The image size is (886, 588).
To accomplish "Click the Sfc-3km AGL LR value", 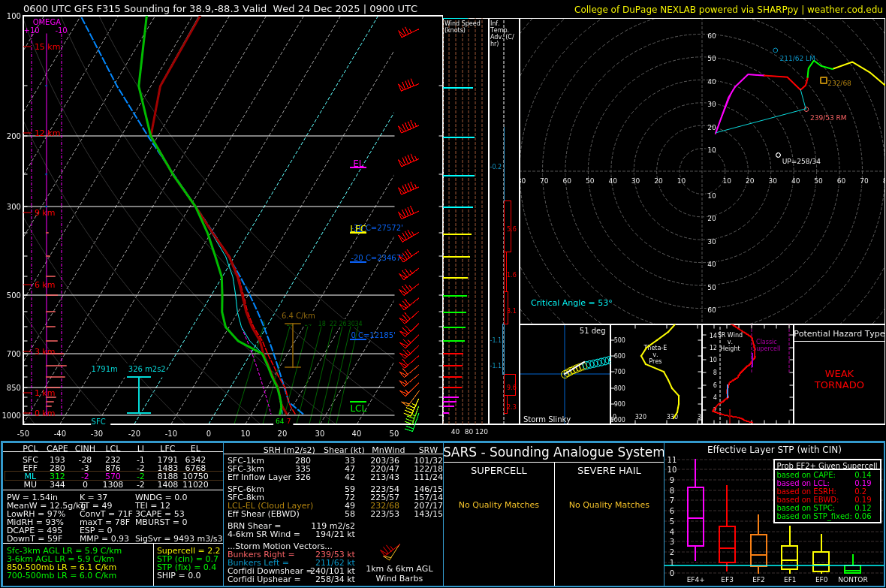I will point(64,550).
